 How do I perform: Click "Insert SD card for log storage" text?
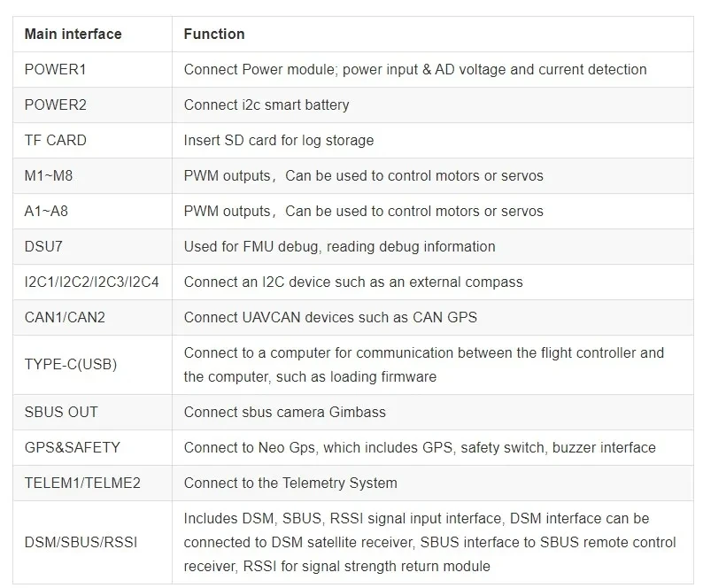tap(279, 140)
